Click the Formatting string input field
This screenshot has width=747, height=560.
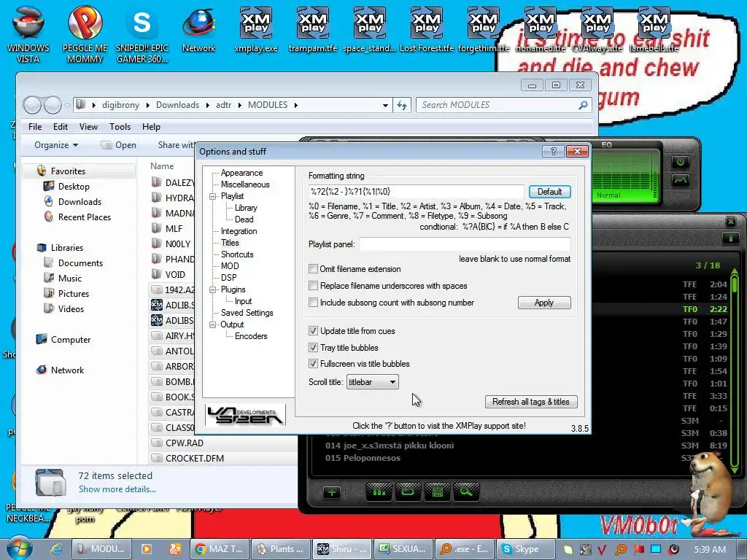coord(417,192)
